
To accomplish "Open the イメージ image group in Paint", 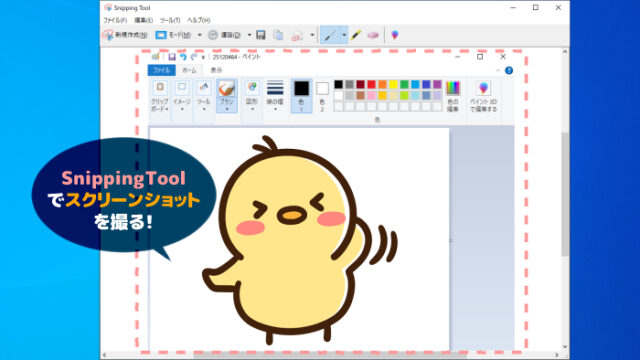I will [182, 96].
